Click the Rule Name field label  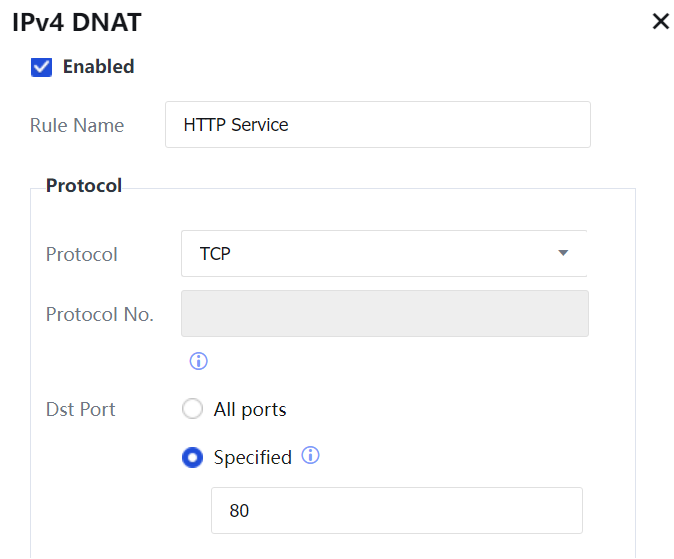(77, 125)
